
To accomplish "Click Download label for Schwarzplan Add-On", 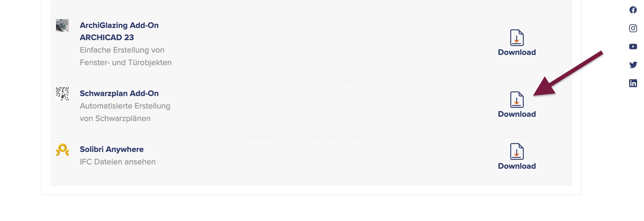I will [x=517, y=114].
